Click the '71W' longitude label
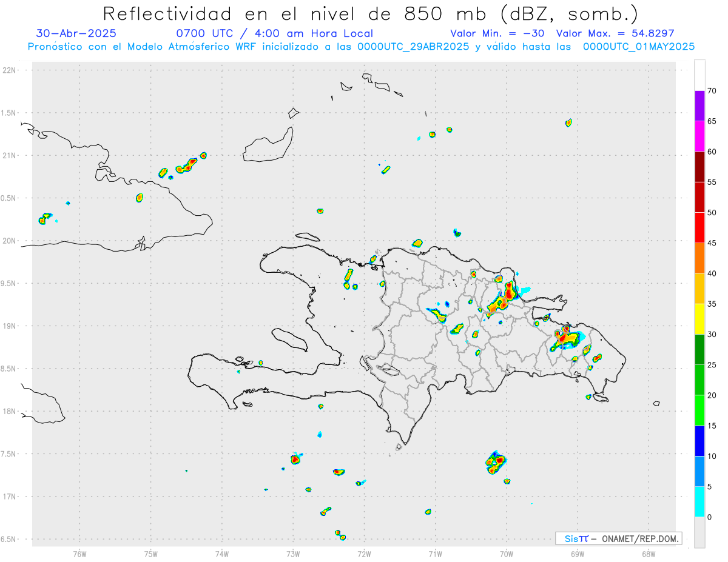728x562 pixels. pos(435,554)
